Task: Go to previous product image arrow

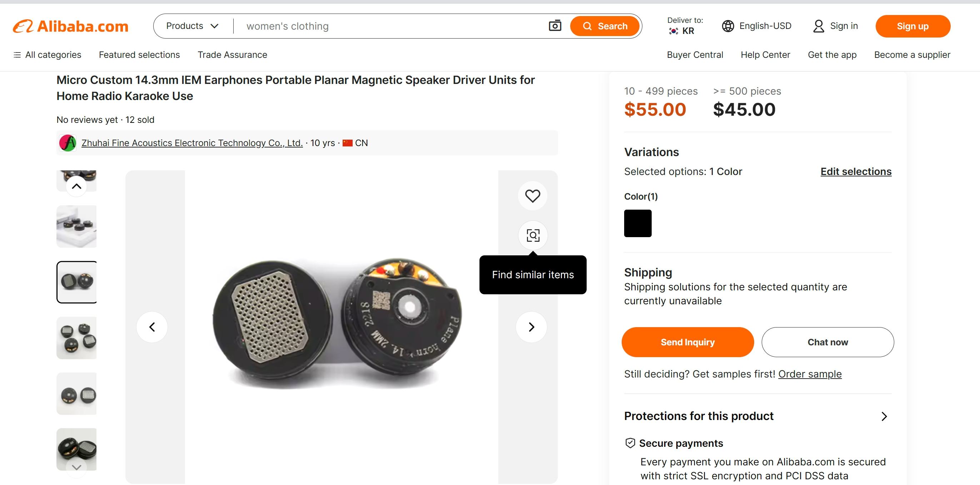Action: pyautogui.click(x=152, y=327)
